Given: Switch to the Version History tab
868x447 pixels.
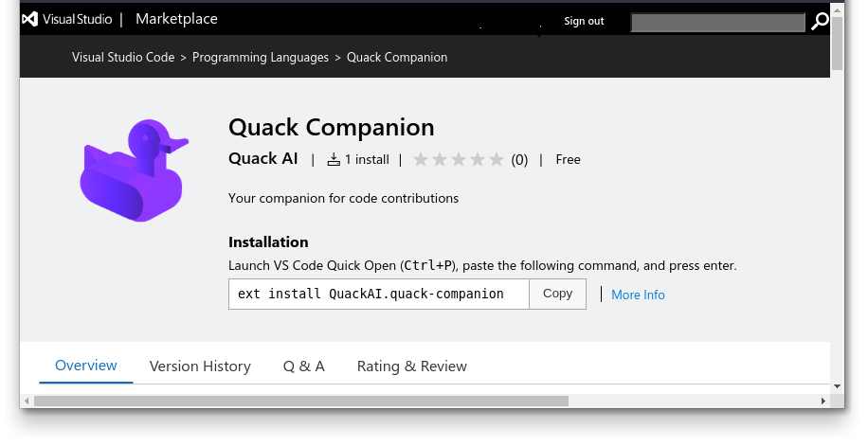Looking at the screenshot, I should coord(200,367).
